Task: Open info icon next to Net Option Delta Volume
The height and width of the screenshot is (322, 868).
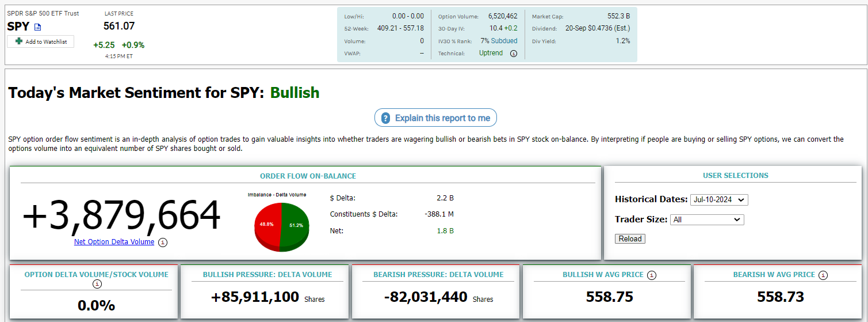Action: 163,243
